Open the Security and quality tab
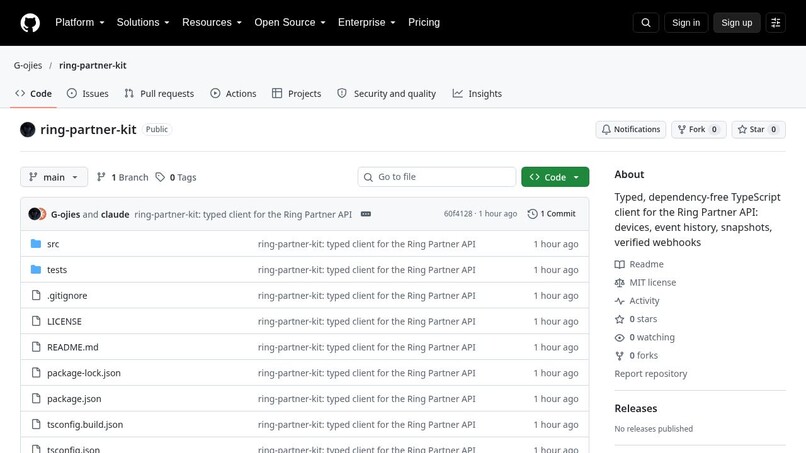This screenshot has height=453, width=806. click(x=387, y=94)
